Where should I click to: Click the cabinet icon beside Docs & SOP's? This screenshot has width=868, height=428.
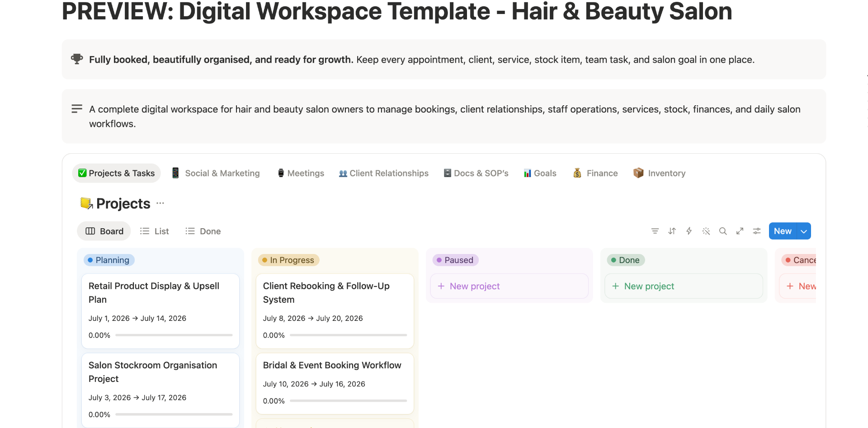click(x=448, y=173)
